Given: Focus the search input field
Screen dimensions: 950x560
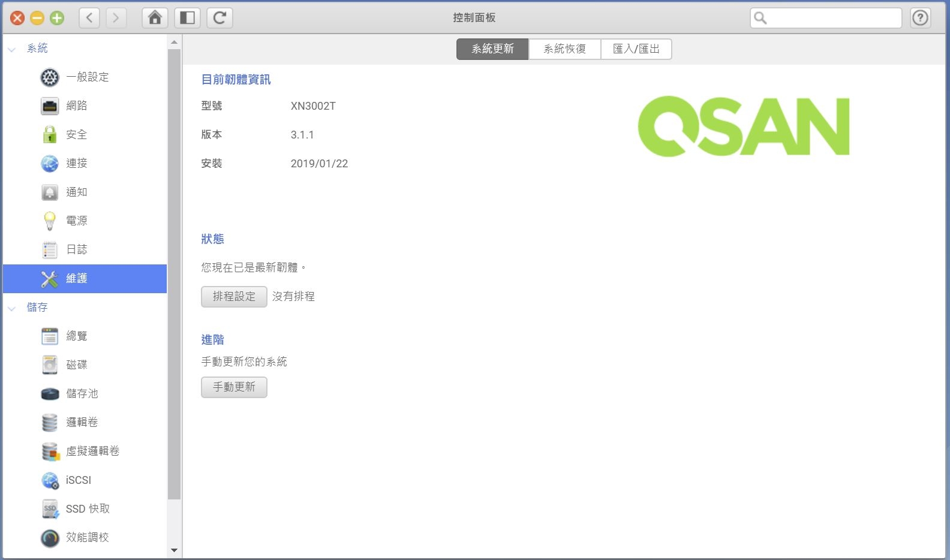Looking at the screenshot, I should 826,18.
